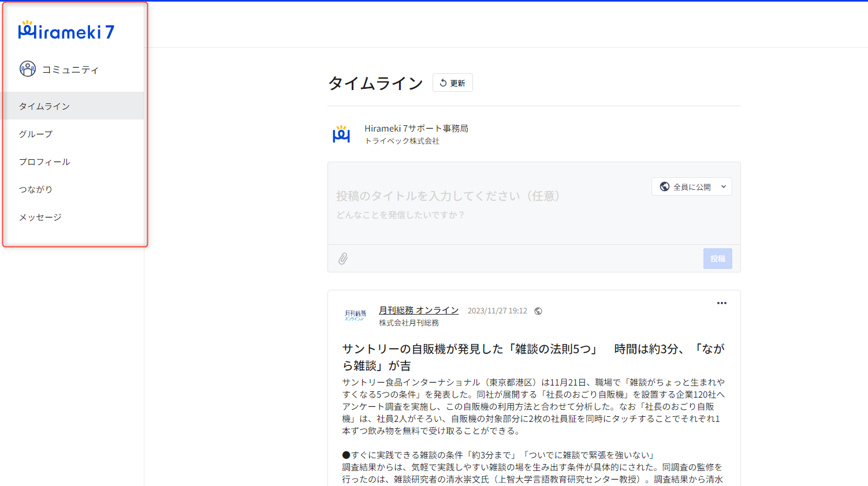Click the コミュニティ sidebar label

(x=70, y=70)
